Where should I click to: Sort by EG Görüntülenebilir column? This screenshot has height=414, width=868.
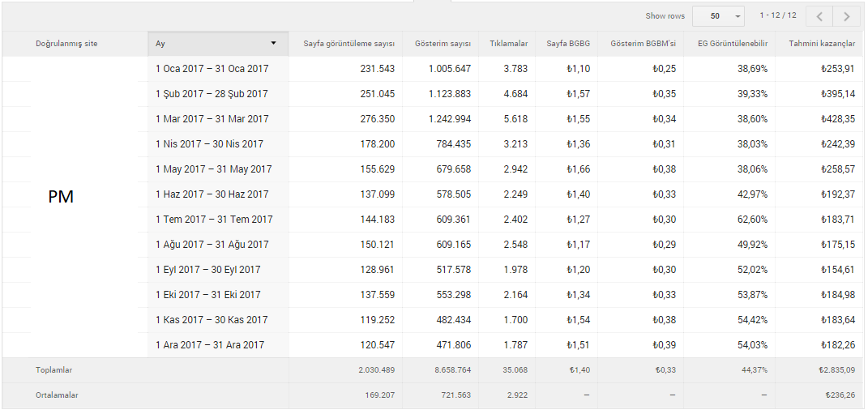pos(733,44)
